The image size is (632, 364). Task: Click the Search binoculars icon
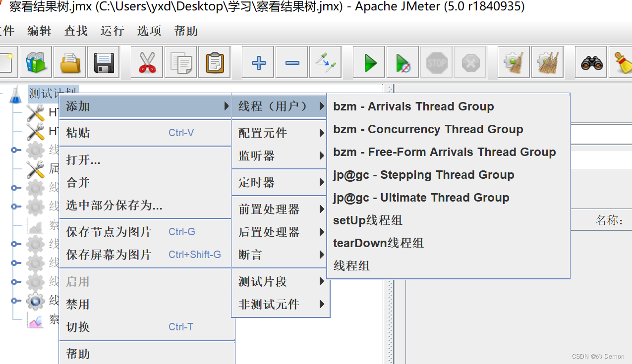[591, 62]
